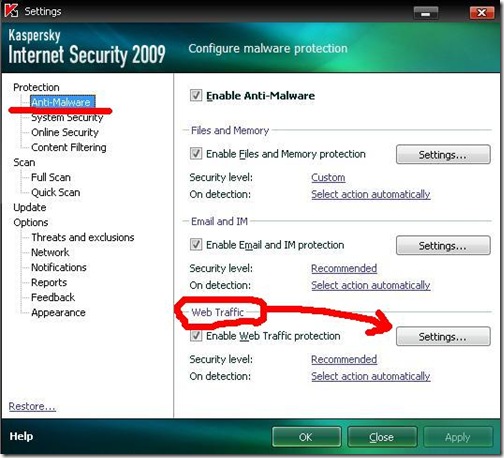Screen dimensions: 504x458
Task: Toggle Enable Web Traffic protection checkbox
Action: tap(196, 336)
